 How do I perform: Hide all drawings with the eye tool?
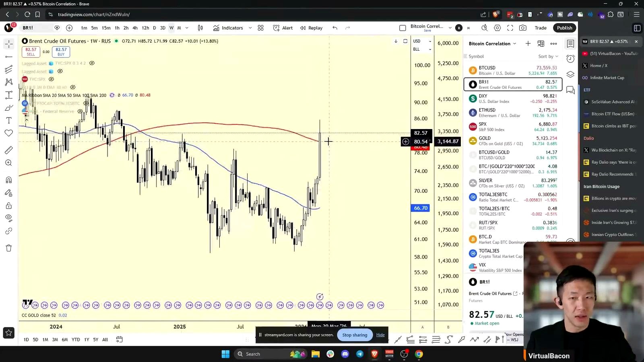9,218
